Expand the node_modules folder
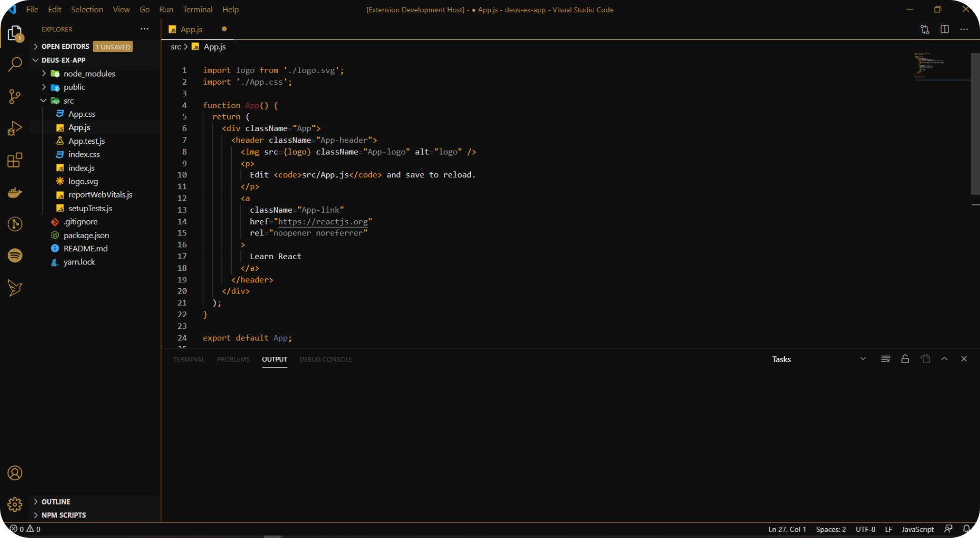 [x=89, y=74]
